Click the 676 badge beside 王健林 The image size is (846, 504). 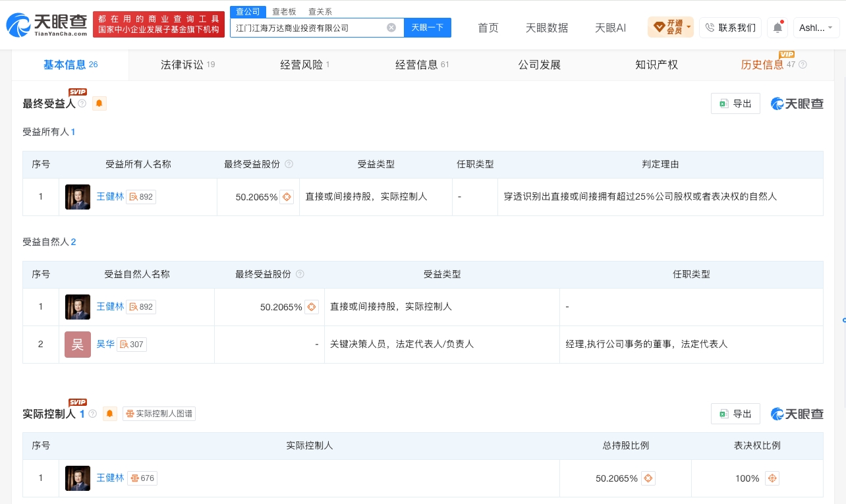tap(142, 478)
